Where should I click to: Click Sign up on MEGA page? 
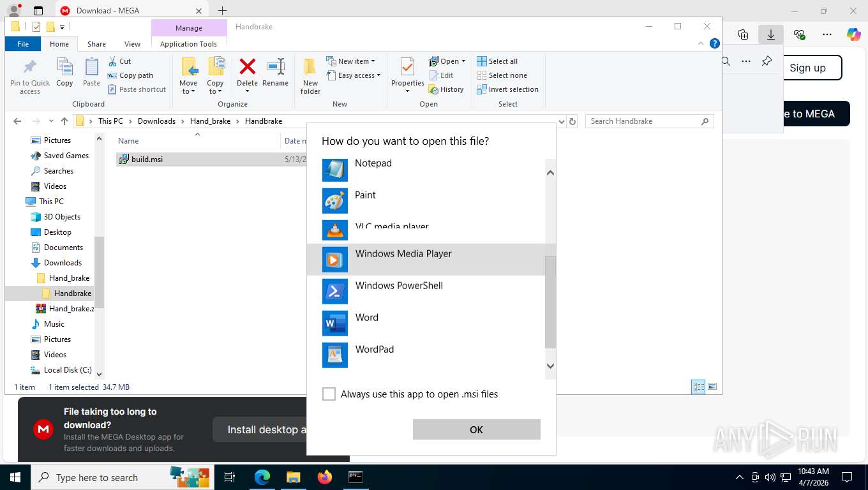click(807, 68)
